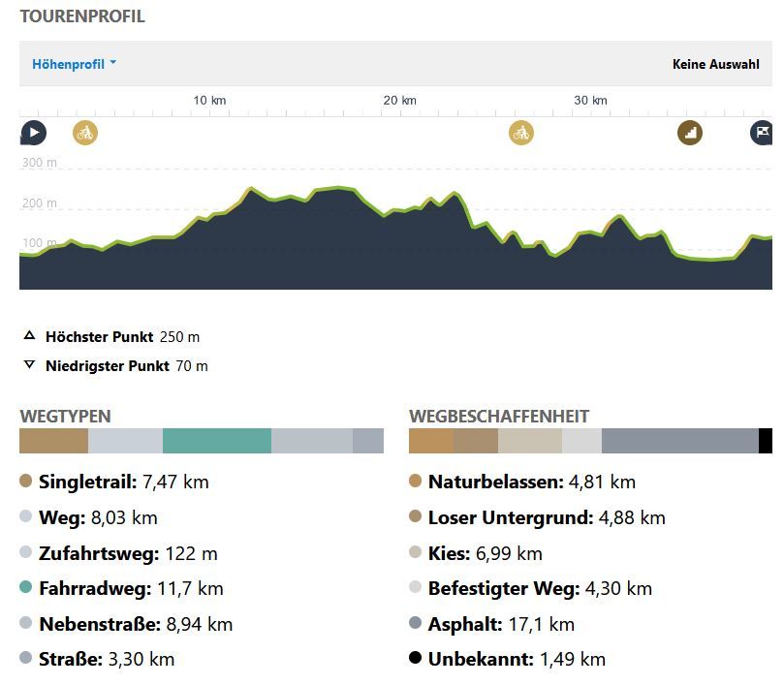Click the Höchster Punkt up-triangle icon
The width and height of the screenshot is (784, 685).
tap(29, 337)
